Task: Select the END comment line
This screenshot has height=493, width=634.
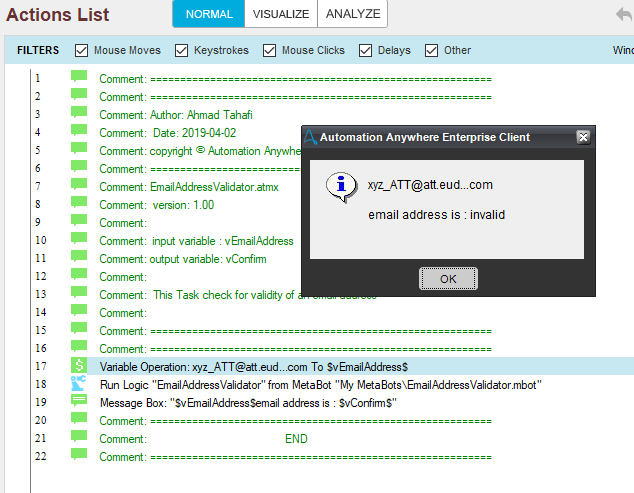Action: [x=203, y=439]
